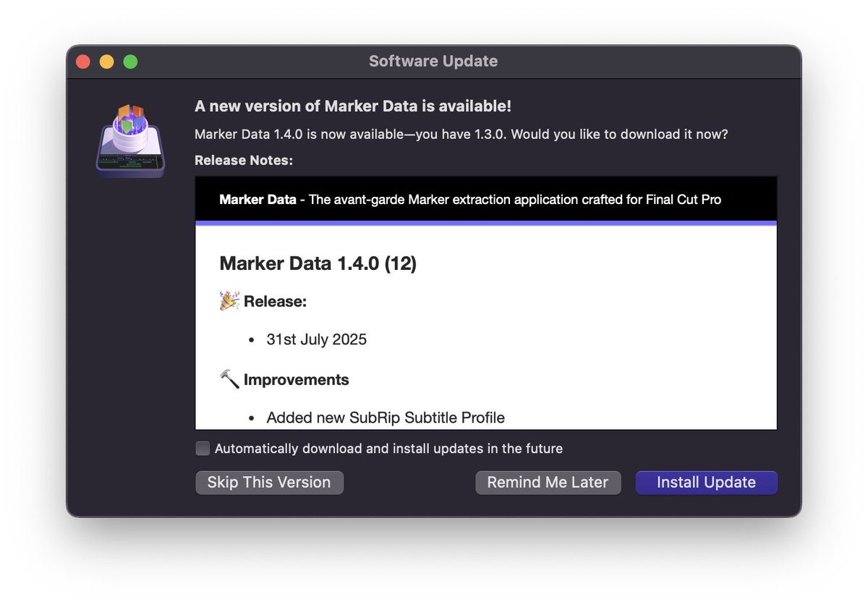Click the 'Release:' section heading
This screenshot has width=868, height=605.
pos(275,302)
